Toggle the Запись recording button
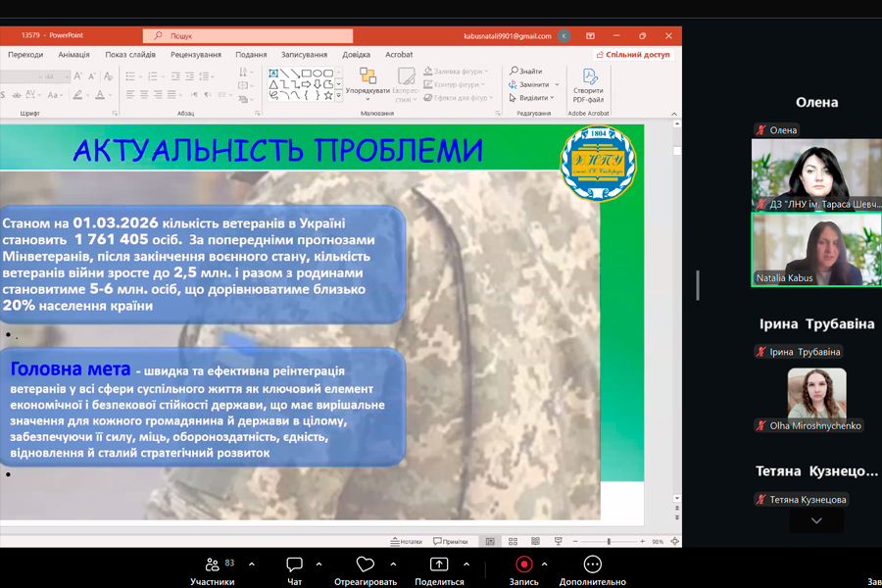Viewport: 882px width, 588px height. 523,565
